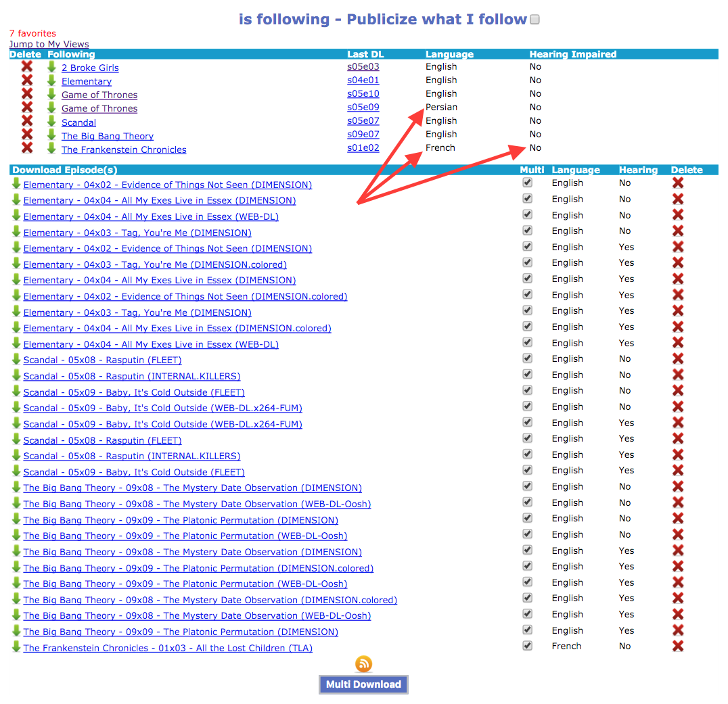Uncheck Multi checkbox for first Elementary 04x02 row
Screen dimensions: 728x704
click(528, 183)
